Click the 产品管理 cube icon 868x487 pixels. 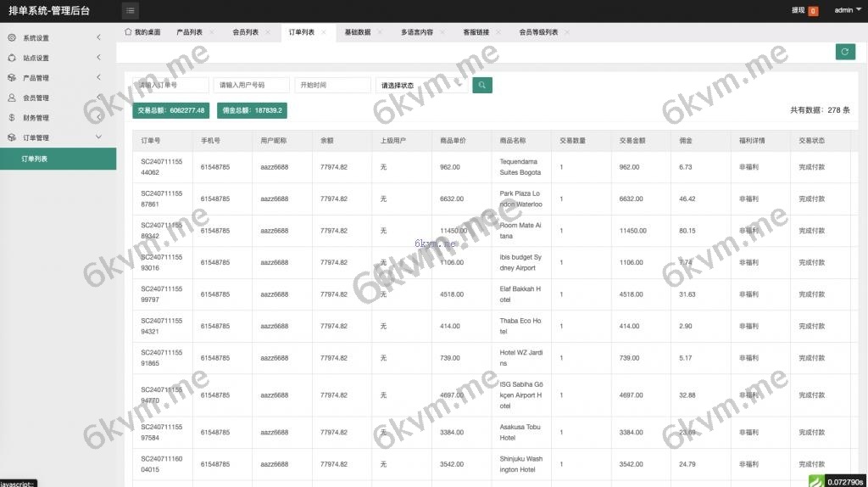coord(12,78)
